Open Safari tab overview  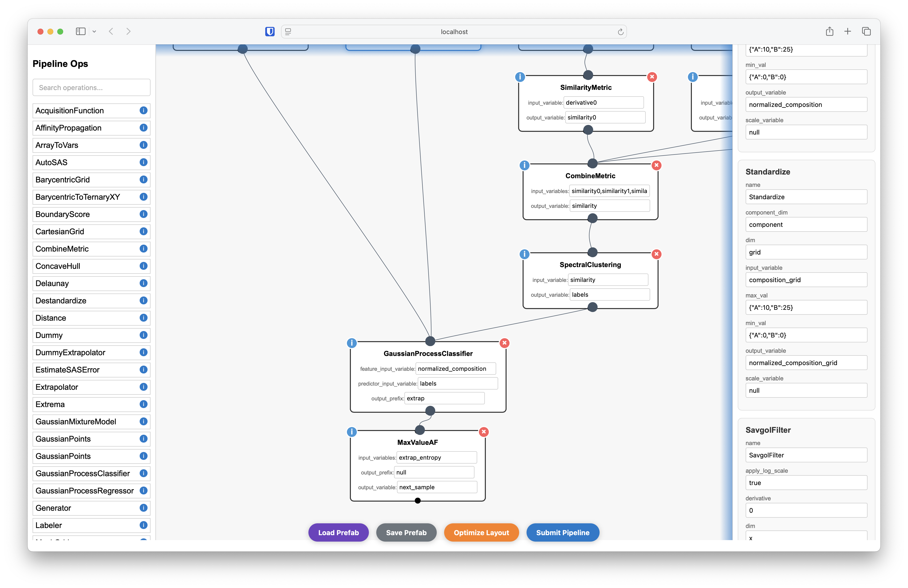click(866, 32)
